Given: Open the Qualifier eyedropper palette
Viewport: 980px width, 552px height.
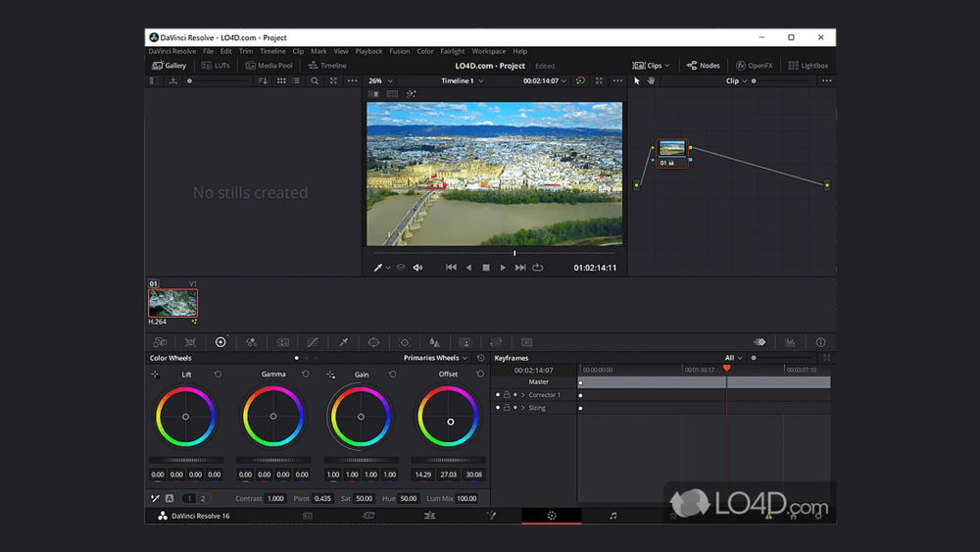Looking at the screenshot, I should point(343,342).
